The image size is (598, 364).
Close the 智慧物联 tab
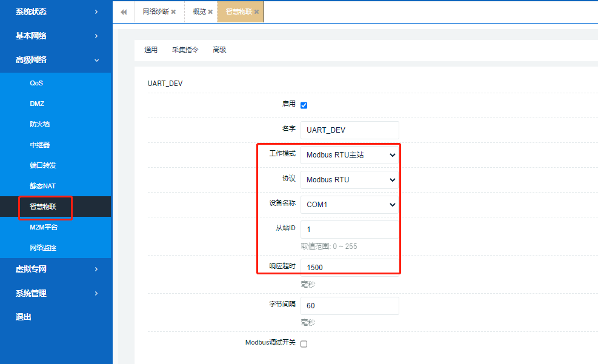click(x=256, y=12)
